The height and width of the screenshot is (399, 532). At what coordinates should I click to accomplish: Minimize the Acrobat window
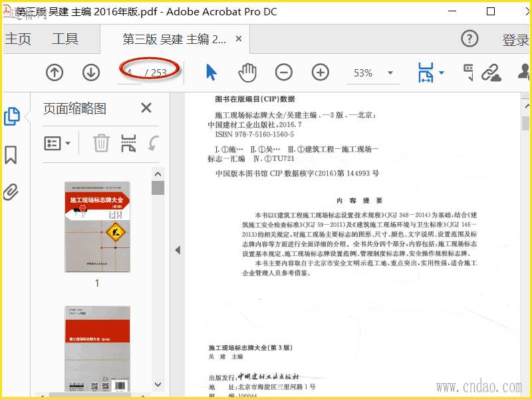(452, 11)
